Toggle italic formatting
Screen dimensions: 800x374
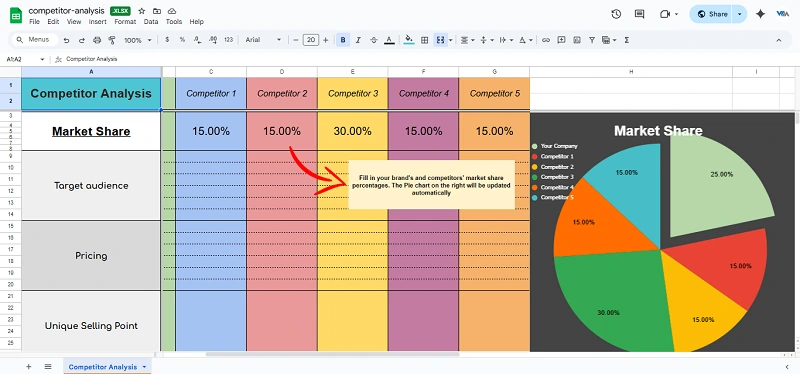[358, 40]
